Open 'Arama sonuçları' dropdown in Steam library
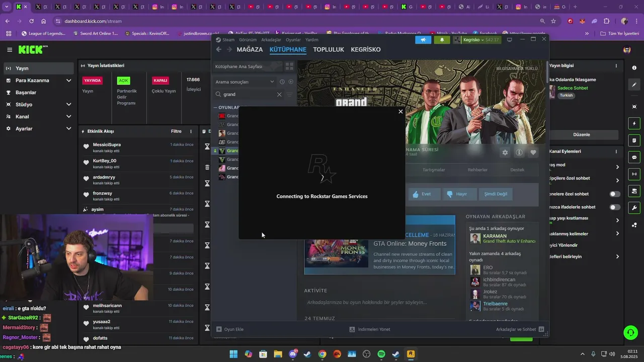 click(x=245, y=81)
